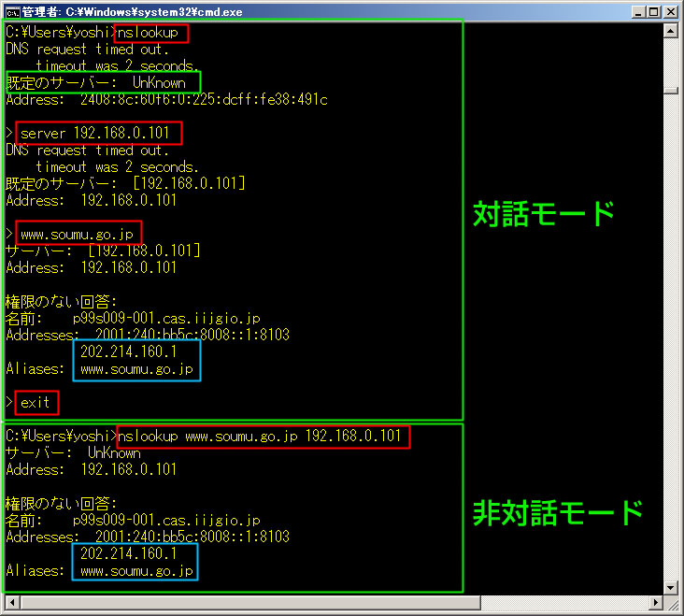Click the first 'nslookup' command text
Image resolution: width=684 pixels, height=616 pixels.
(148, 33)
